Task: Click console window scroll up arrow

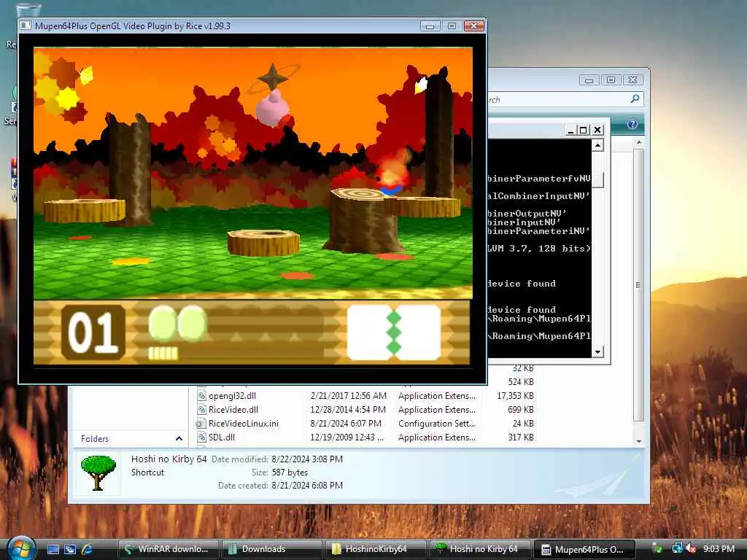Action: coord(598,145)
